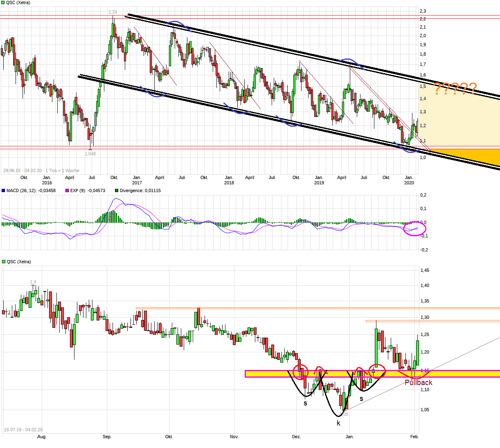
Task: Click the 1,4 high label in bottom chart
Action: point(33,282)
